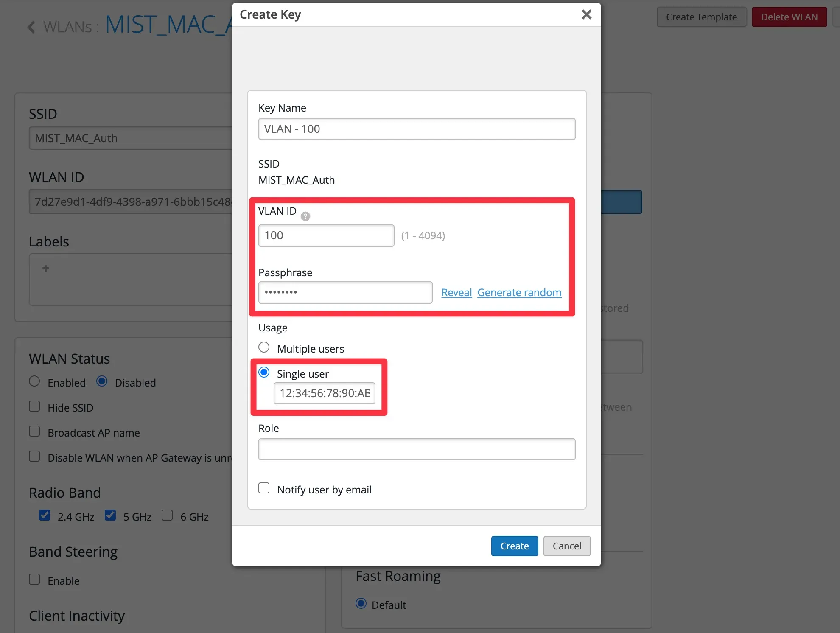Check Notify user by email
The width and height of the screenshot is (840, 633).
[x=264, y=488]
